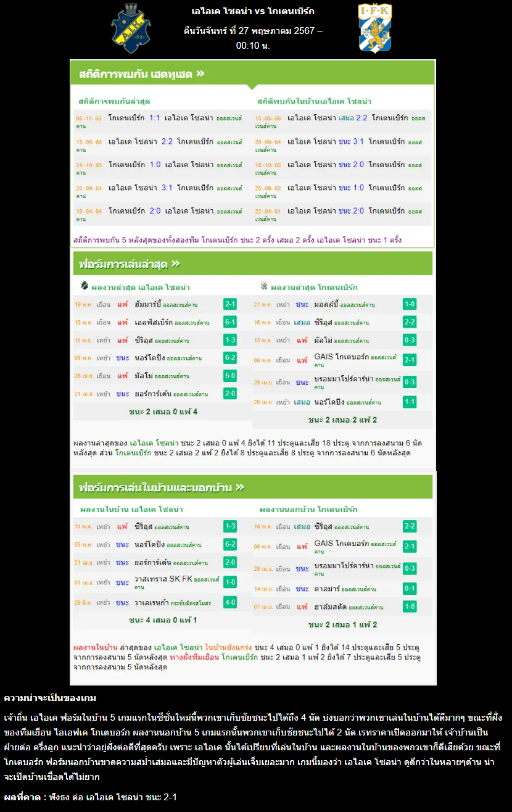Click the » chevron after สถิติการพบกัน เฮดทูเฮด
512x812 pixels.
(200, 74)
